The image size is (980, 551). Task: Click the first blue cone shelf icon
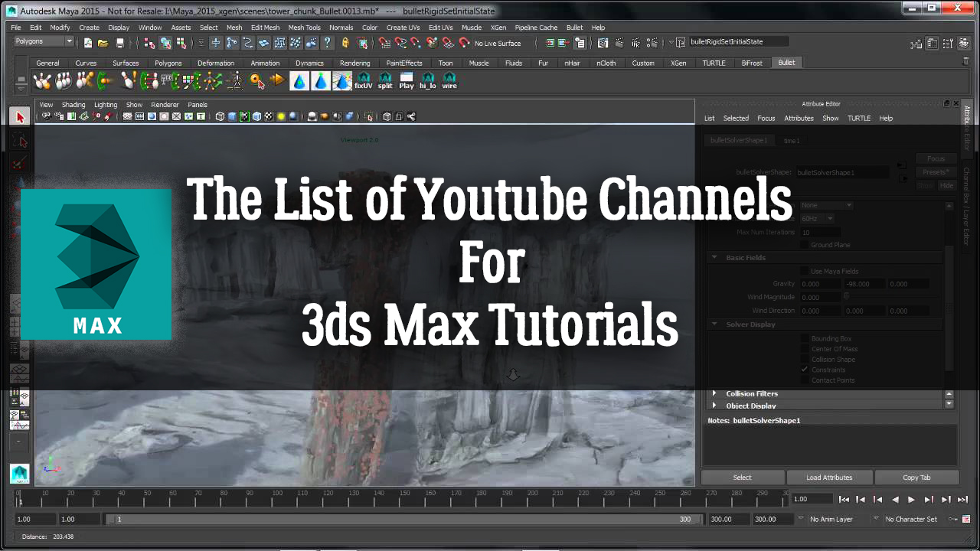[x=299, y=80]
